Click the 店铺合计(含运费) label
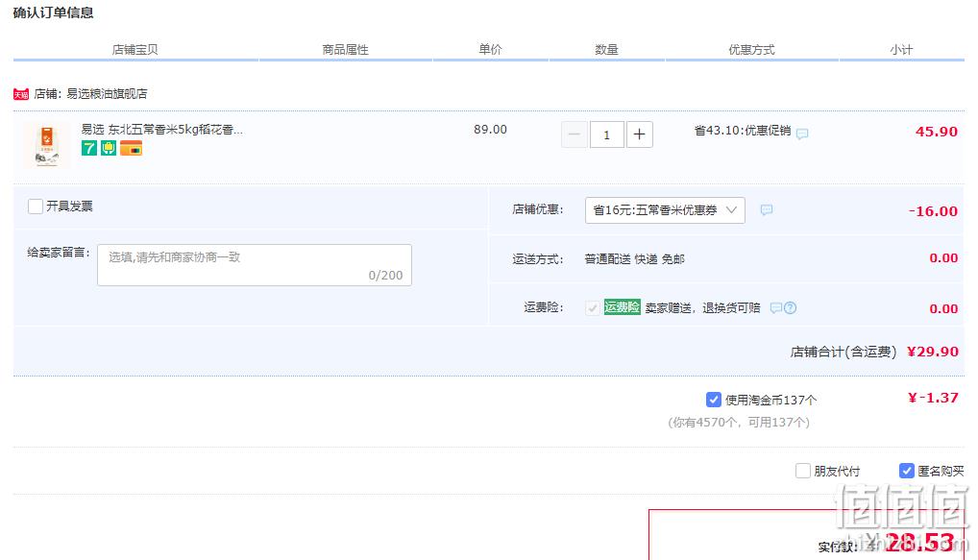 (x=844, y=352)
